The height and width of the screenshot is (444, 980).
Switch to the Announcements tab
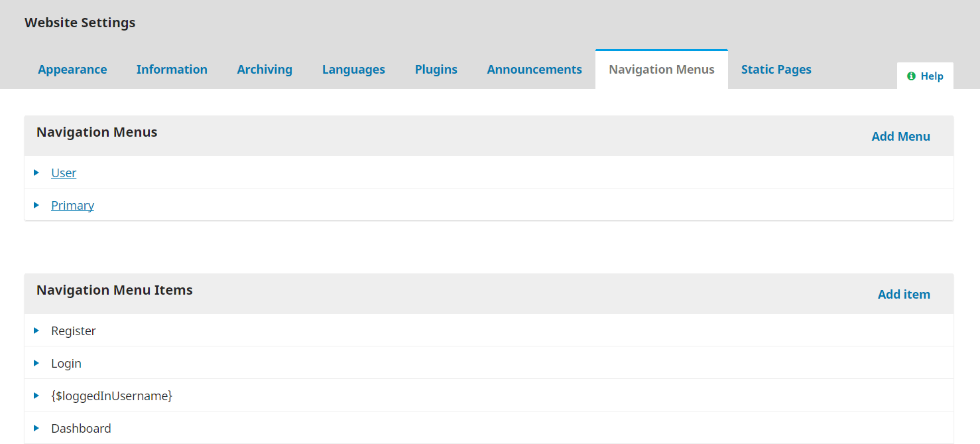[534, 70]
